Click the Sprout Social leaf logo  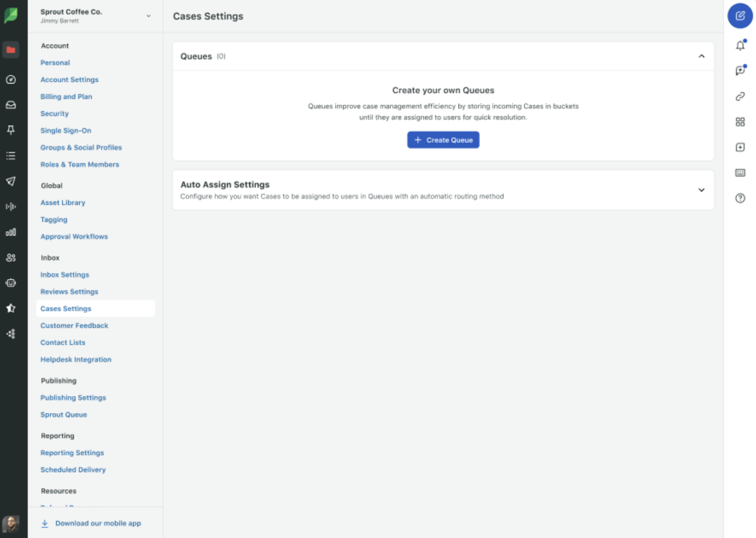(x=11, y=16)
